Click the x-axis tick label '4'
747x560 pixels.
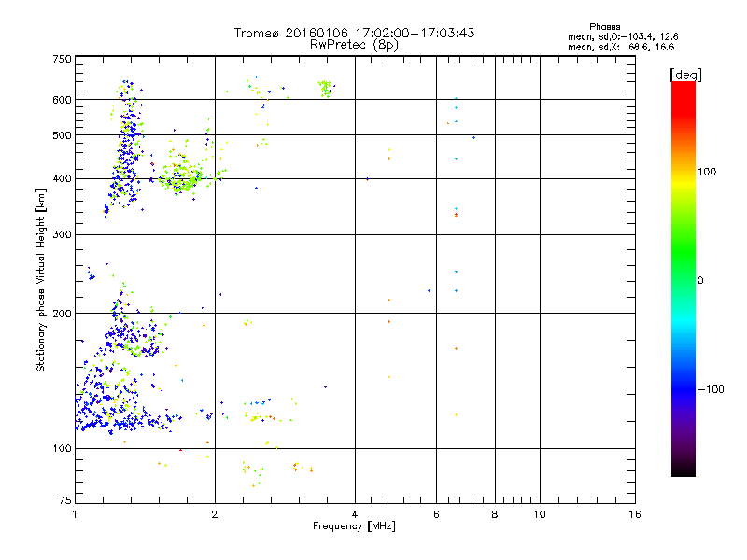tap(355, 514)
